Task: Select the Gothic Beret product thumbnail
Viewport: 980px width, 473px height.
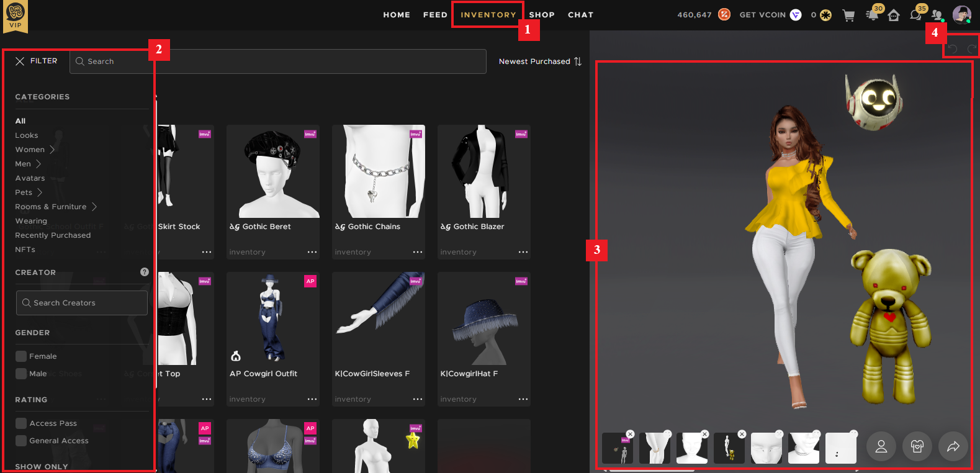Action: (x=273, y=171)
